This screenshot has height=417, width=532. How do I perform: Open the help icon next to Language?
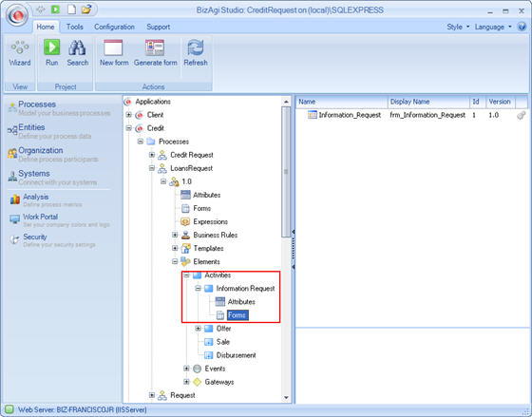[522, 27]
